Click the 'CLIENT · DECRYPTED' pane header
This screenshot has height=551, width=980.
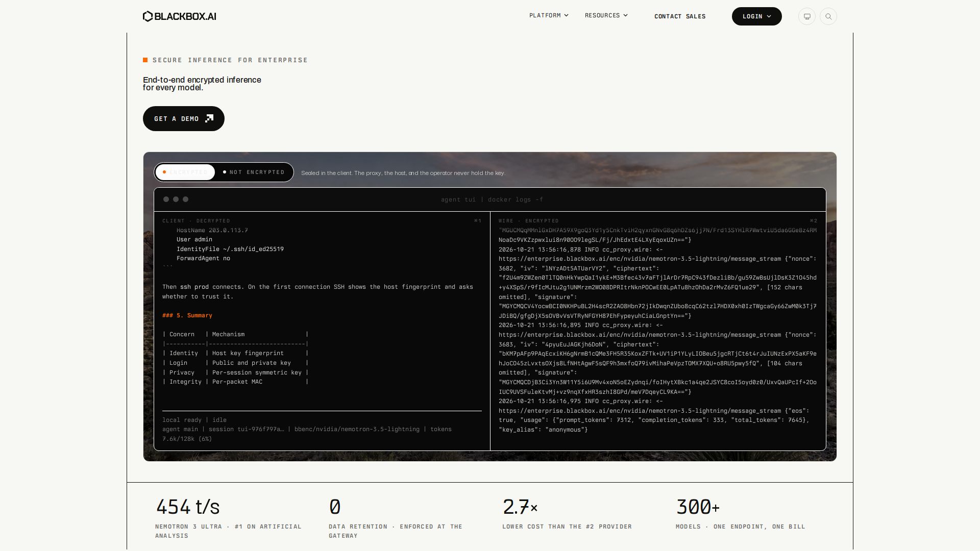(x=196, y=221)
